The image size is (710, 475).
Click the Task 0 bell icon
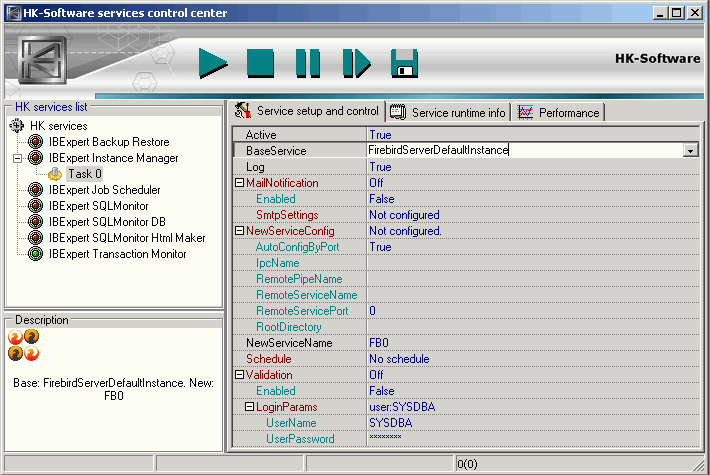coord(55,174)
